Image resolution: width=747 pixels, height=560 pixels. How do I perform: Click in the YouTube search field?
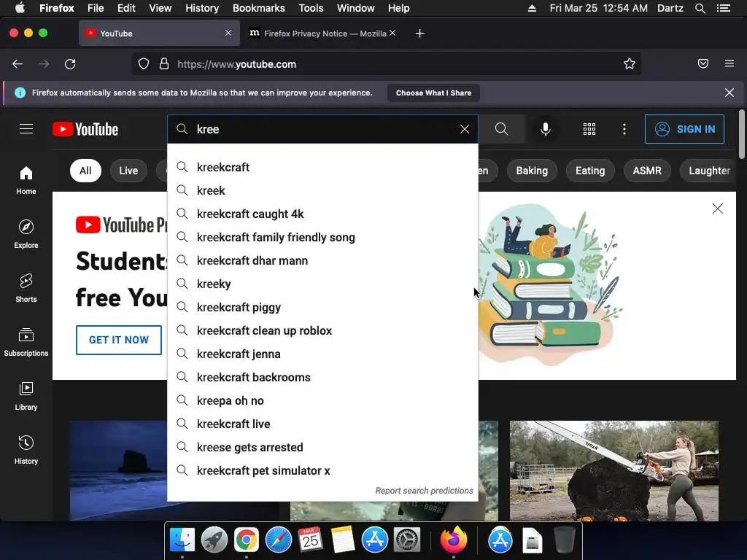324,129
